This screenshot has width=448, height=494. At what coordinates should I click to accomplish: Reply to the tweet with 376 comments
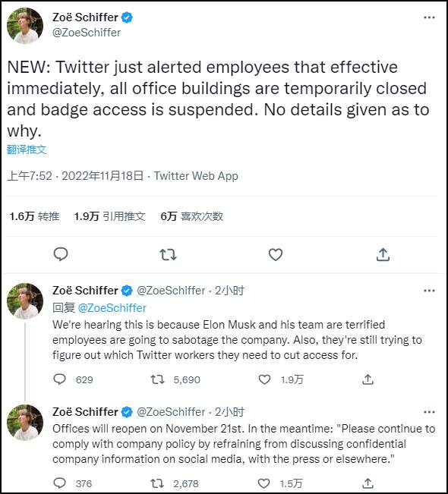tap(59, 483)
